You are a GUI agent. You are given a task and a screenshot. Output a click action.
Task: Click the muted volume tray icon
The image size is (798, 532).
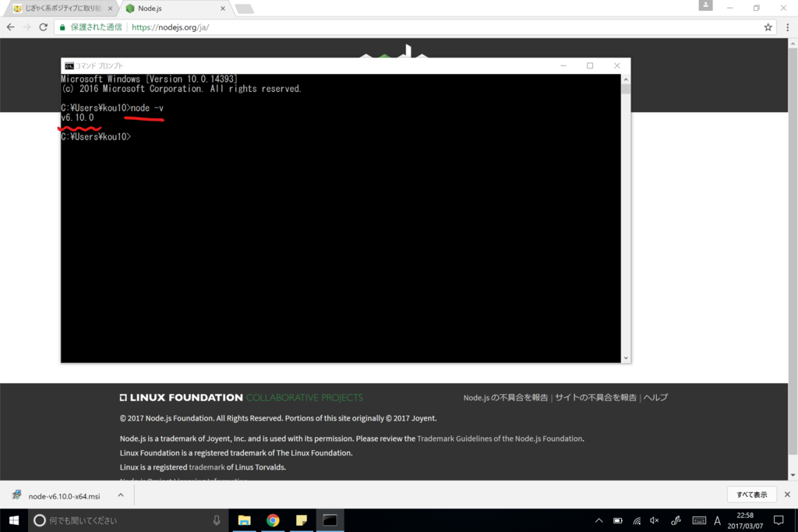(655, 520)
